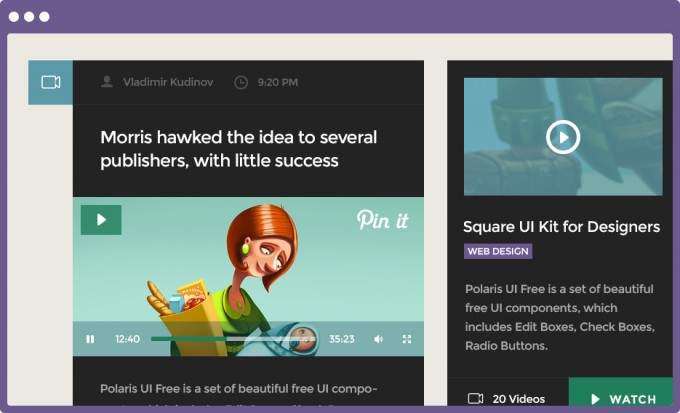Open author Vladimir Kudinov's name link
This screenshot has height=413, width=680.
coord(168,82)
